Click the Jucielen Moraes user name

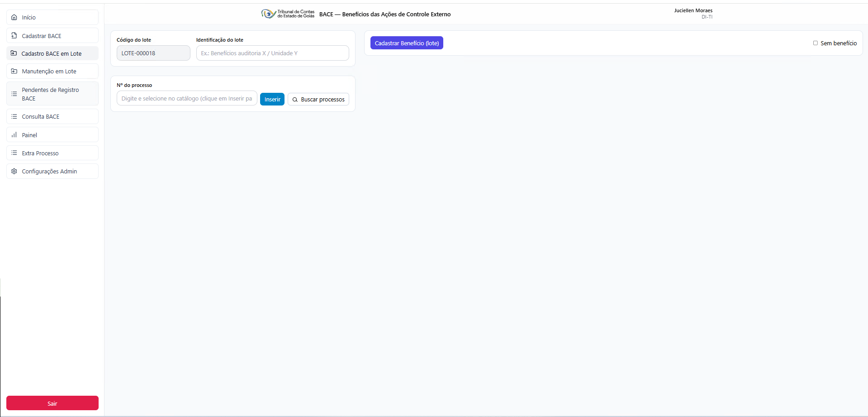[693, 10]
